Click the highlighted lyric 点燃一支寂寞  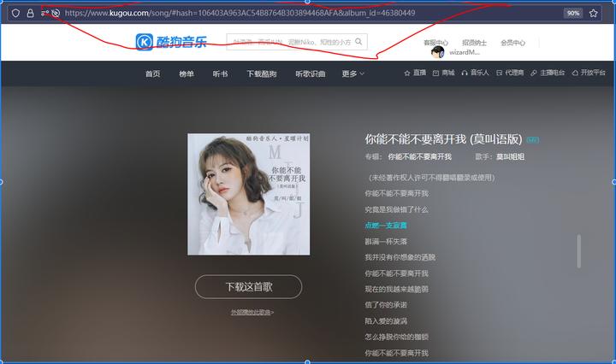(x=386, y=226)
